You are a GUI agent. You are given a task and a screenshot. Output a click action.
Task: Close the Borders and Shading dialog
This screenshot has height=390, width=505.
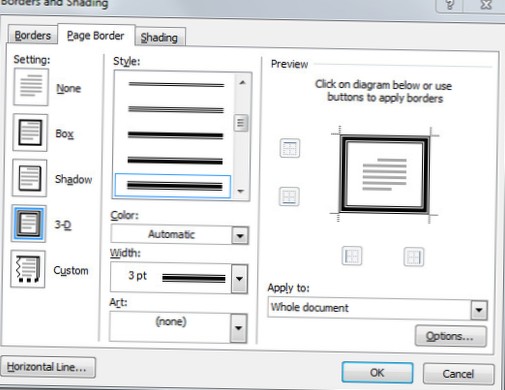[x=487, y=5]
